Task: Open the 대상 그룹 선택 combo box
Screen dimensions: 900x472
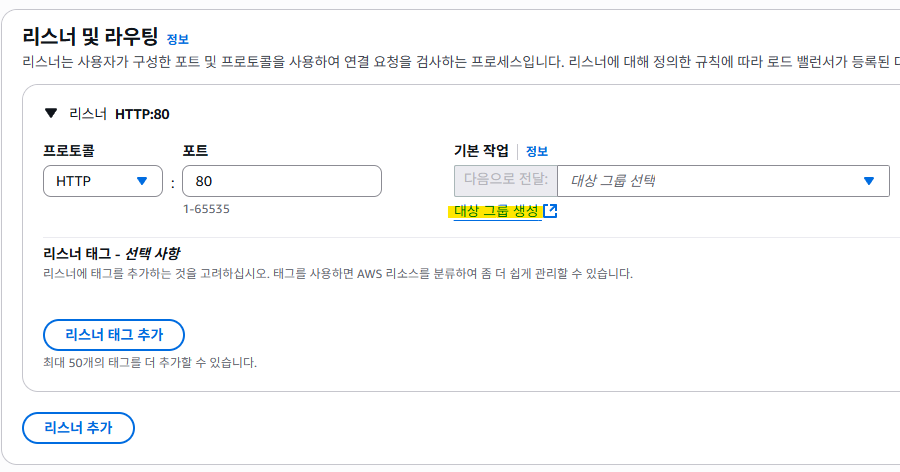Action: tap(723, 181)
